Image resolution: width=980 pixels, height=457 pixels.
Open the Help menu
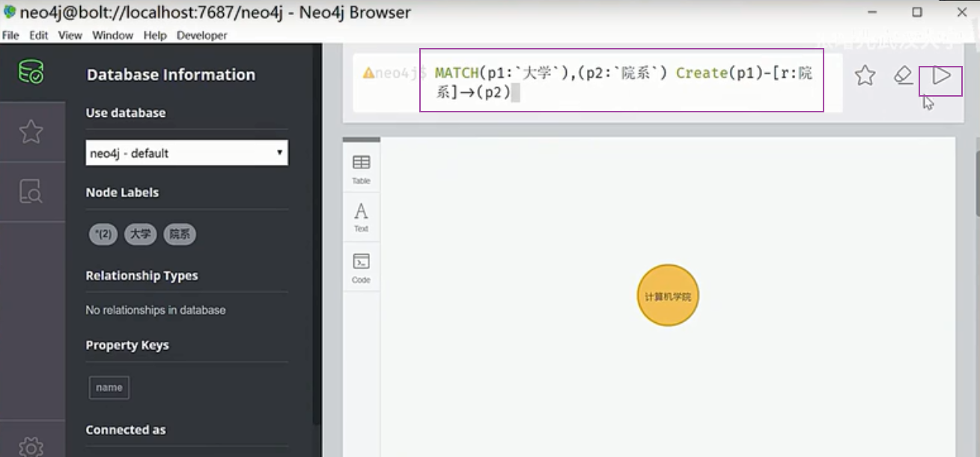[x=154, y=35]
